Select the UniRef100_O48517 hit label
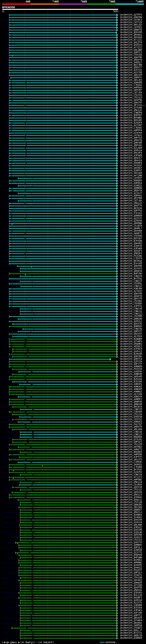 [131, 63]
